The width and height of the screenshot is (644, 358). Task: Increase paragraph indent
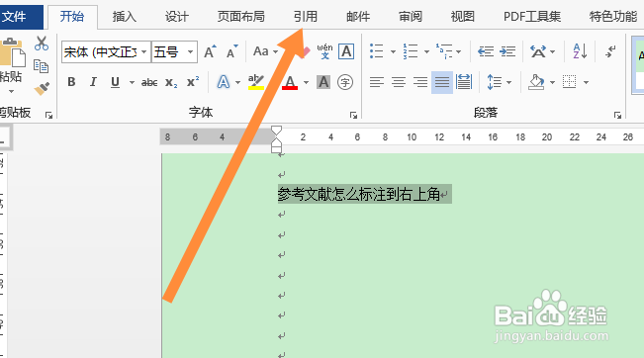507,51
